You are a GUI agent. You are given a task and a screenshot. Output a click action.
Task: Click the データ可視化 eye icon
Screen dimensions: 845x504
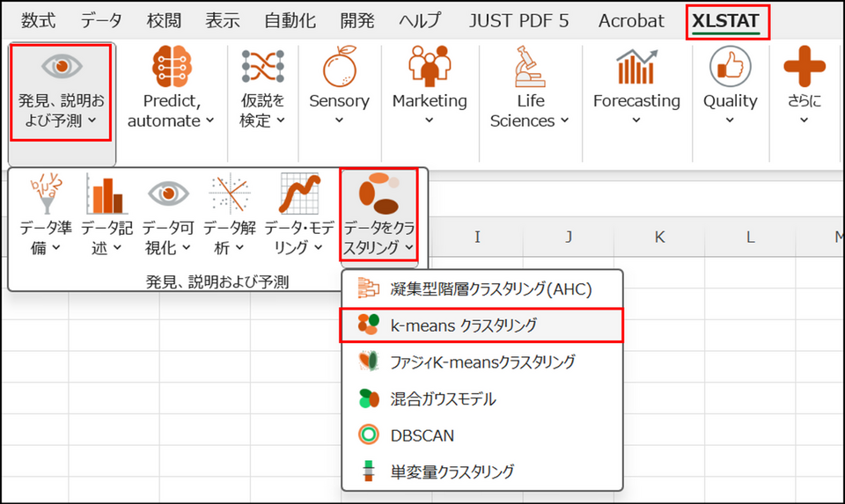168,194
